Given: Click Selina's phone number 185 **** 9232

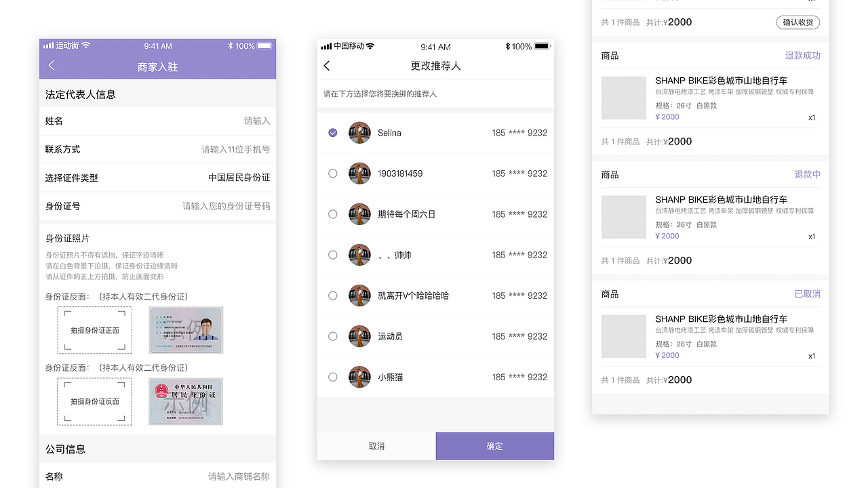Looking at the screenshot, I should click(519, 133).
